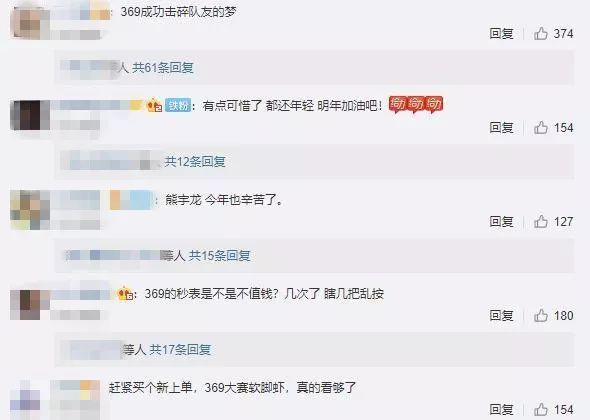Reply to the 熊宇龙 comment
The height and width of the screenshot is (420, 590).
click(x=501, y=222)
